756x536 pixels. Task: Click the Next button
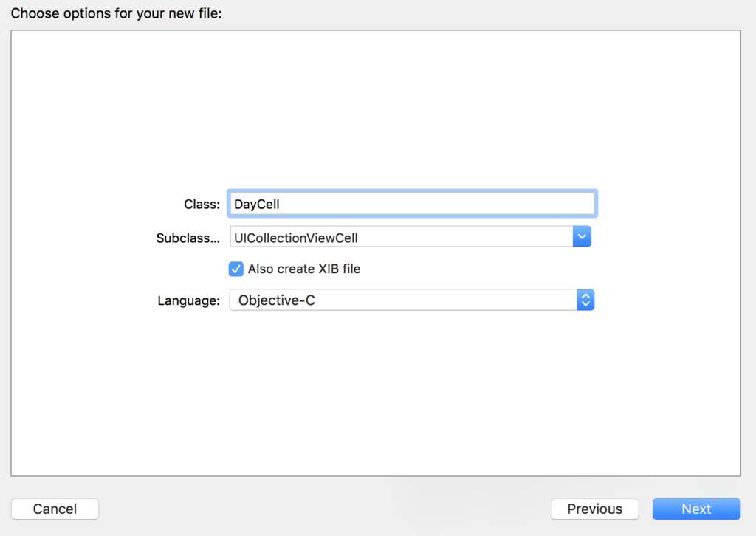click(x=695, y=509)
